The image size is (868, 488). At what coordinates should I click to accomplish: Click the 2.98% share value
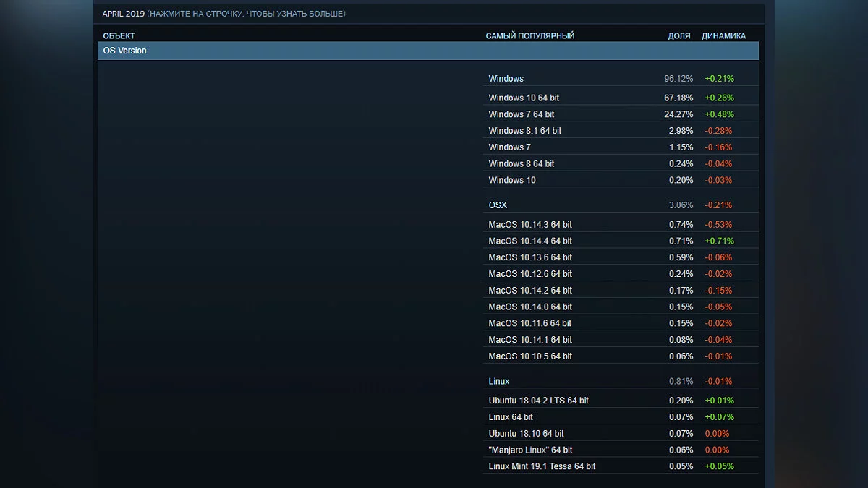(x=681, y=131)
